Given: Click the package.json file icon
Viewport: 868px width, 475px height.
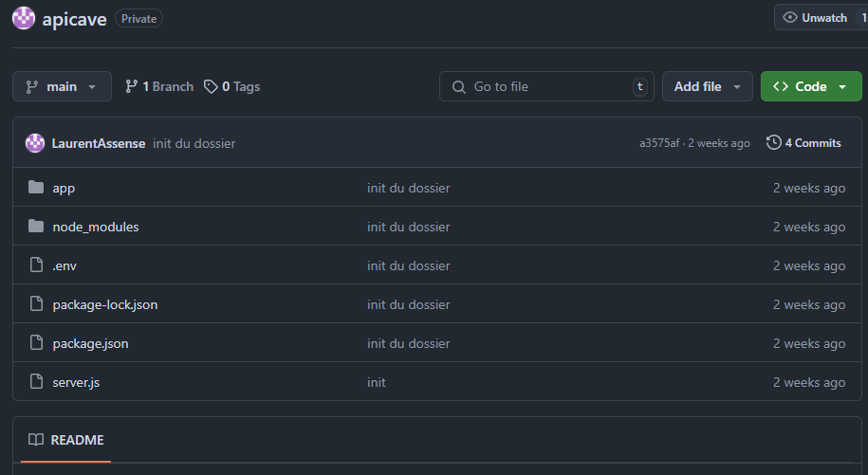Looking at the screenshot, I should [x=36, y=343].
